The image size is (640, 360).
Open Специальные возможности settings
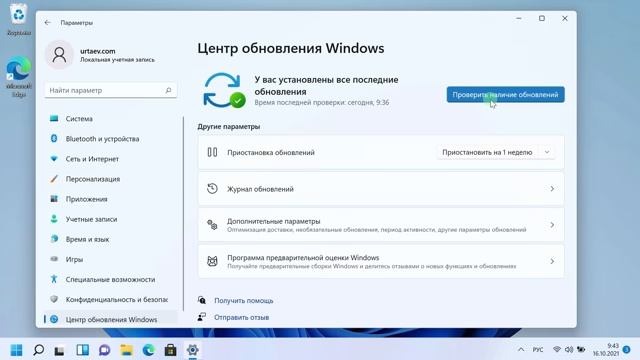[x=111, y=279]
